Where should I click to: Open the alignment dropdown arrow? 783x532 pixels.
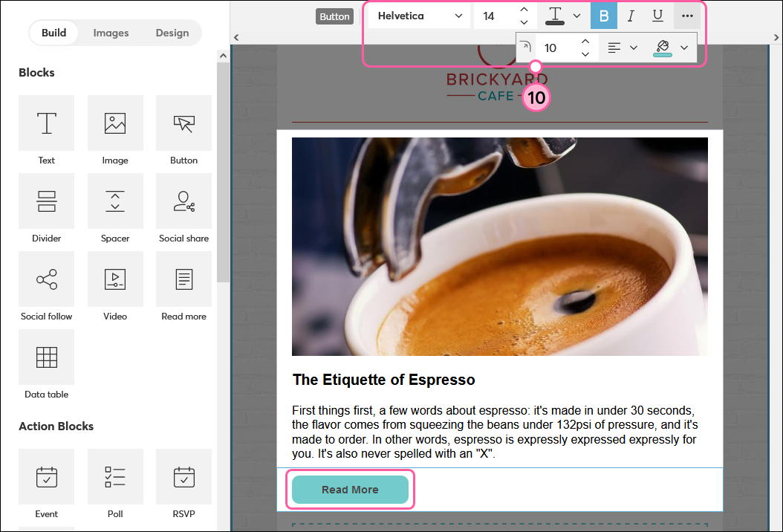point(634,48)
